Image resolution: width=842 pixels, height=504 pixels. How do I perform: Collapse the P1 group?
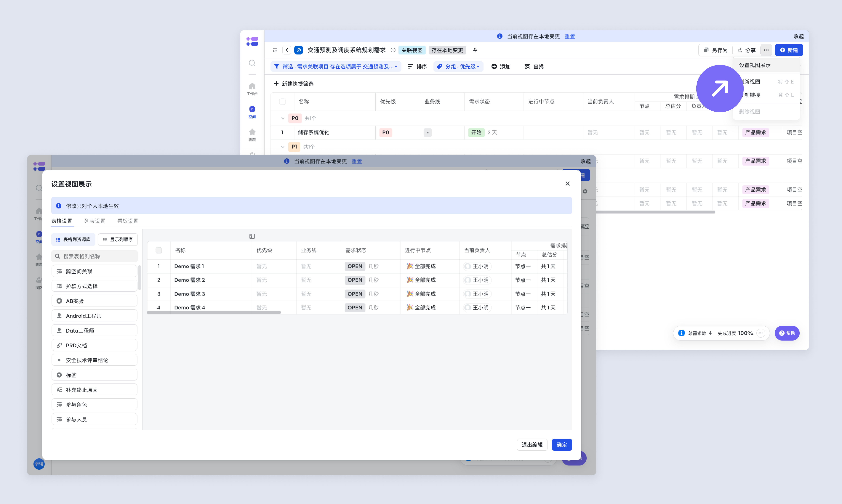pos(283,147)
